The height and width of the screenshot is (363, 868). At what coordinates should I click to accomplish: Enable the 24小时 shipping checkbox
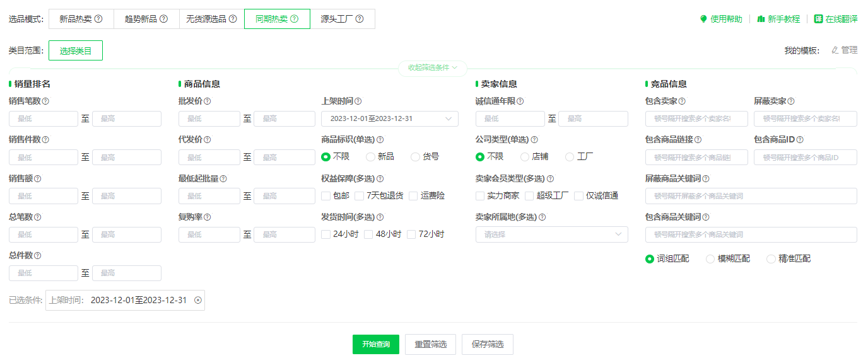pyautogui.click(x=325, y=234)
